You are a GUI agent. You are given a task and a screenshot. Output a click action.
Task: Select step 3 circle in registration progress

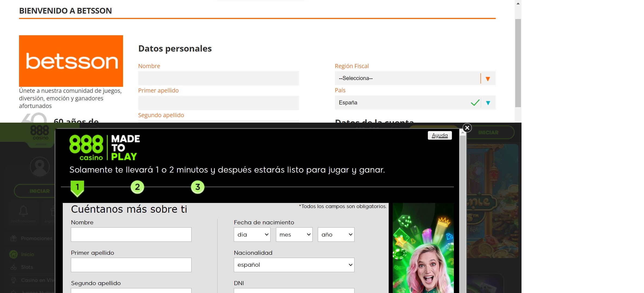198,187
